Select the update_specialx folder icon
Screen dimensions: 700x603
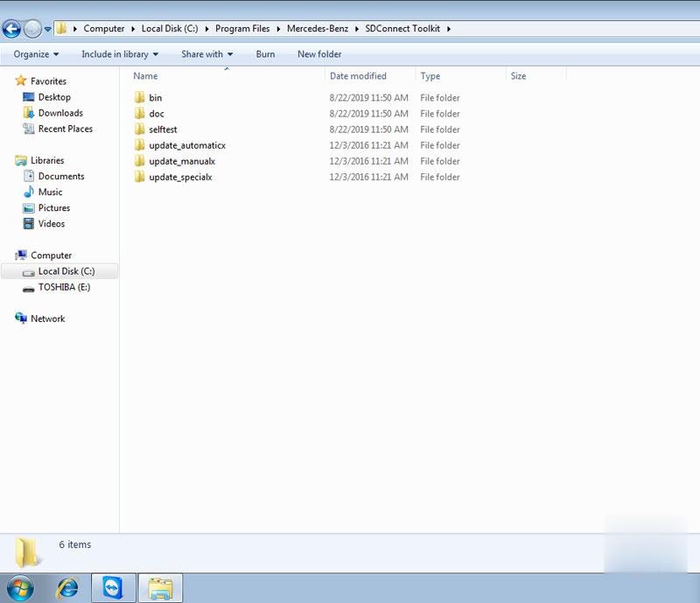(140, 177)
